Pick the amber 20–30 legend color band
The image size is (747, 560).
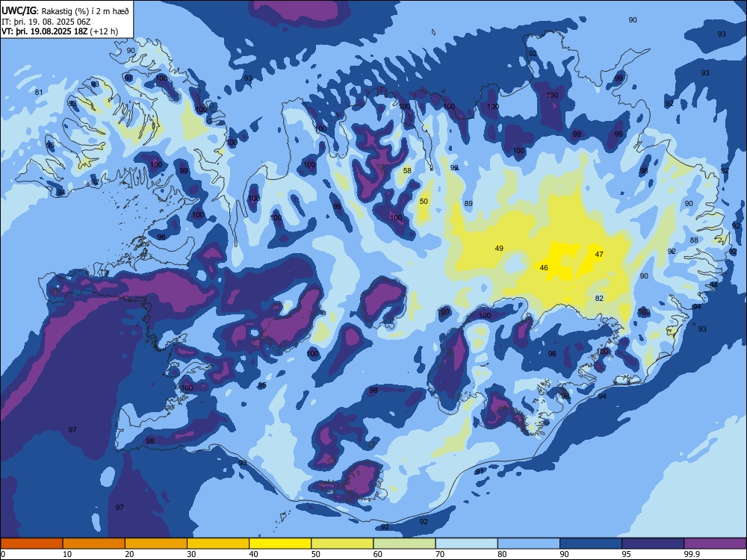tap(156, 544)
